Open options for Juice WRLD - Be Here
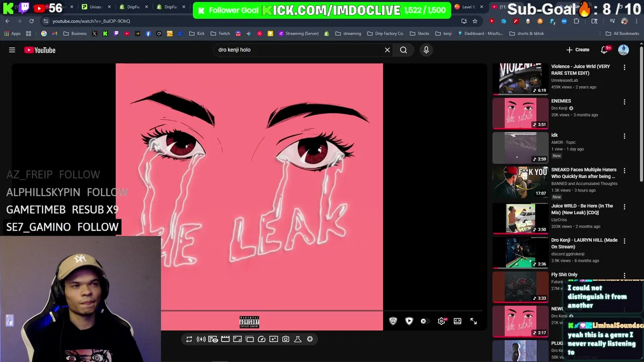 624,207
